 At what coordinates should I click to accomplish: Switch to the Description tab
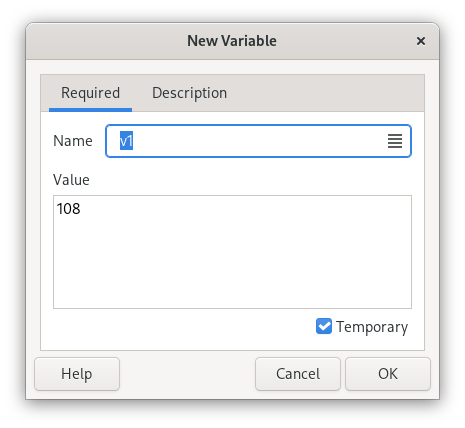coord(189,93)
